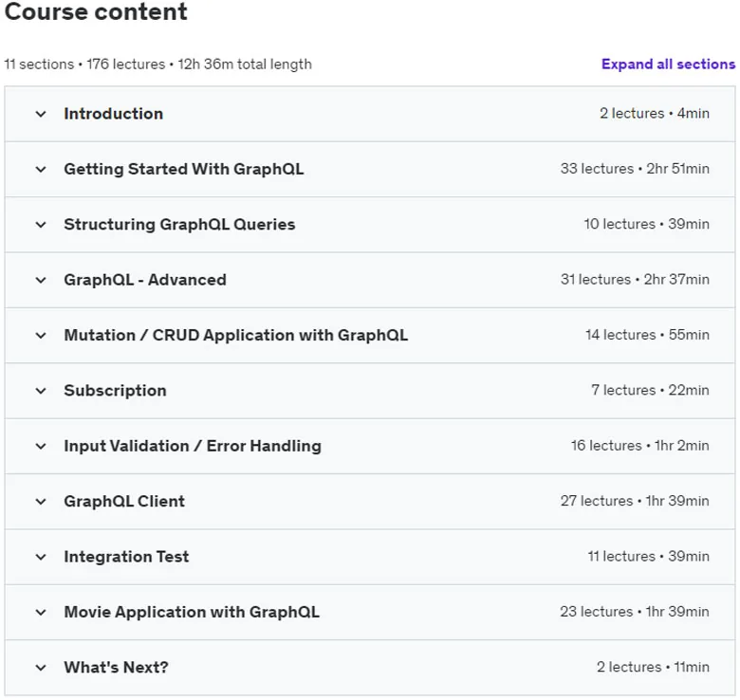The width and height of the screenshot is (740, 700).
Task: Click 23 lectures • 1hr 39min label
Action: pyautogui.click(x=635, y=612)
